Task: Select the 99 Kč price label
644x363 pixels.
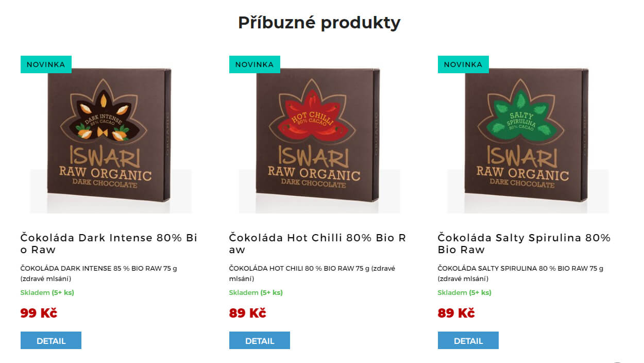Action: tap(39, 313)
